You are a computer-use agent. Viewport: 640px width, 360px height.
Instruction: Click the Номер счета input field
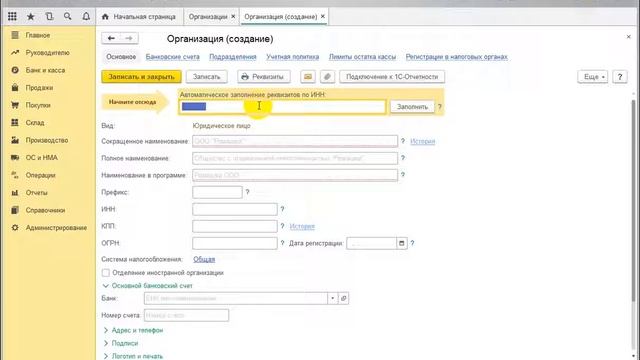pos(186,315)
